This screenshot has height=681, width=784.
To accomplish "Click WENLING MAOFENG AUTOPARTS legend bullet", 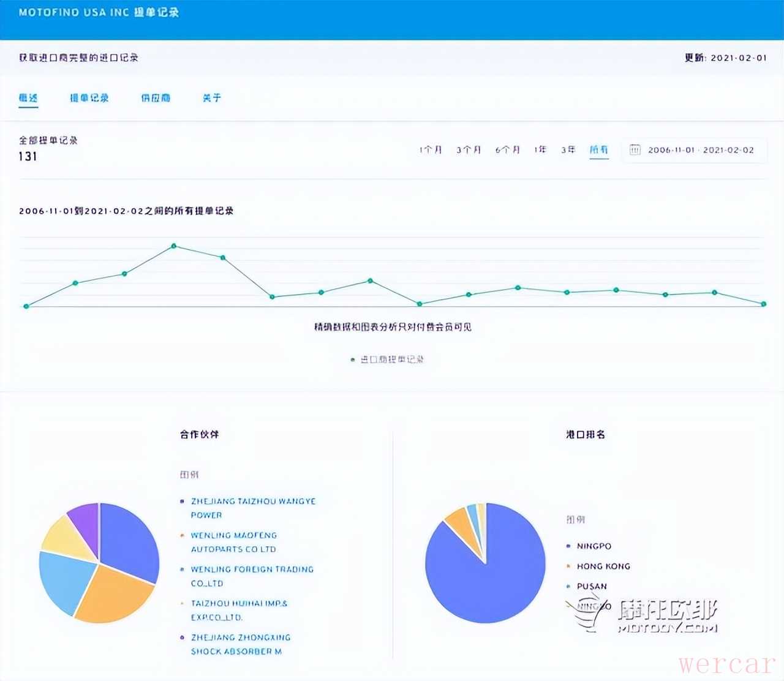I will (x=182, y=535).
